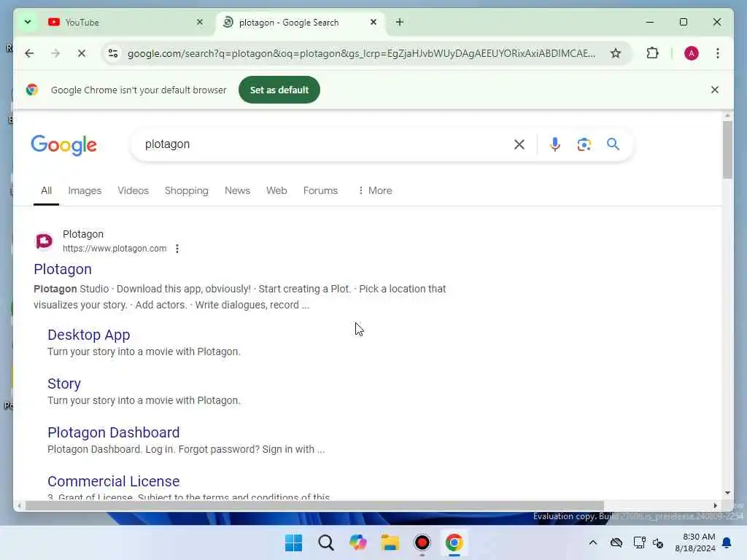Click the OneDrive cloud tray icon

(616, 542)
